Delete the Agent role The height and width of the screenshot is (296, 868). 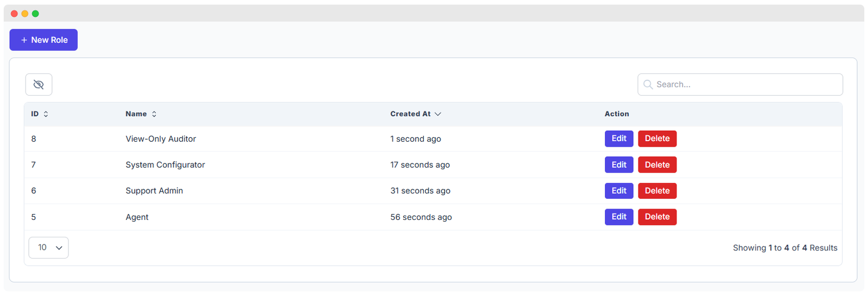coord(657,217)
